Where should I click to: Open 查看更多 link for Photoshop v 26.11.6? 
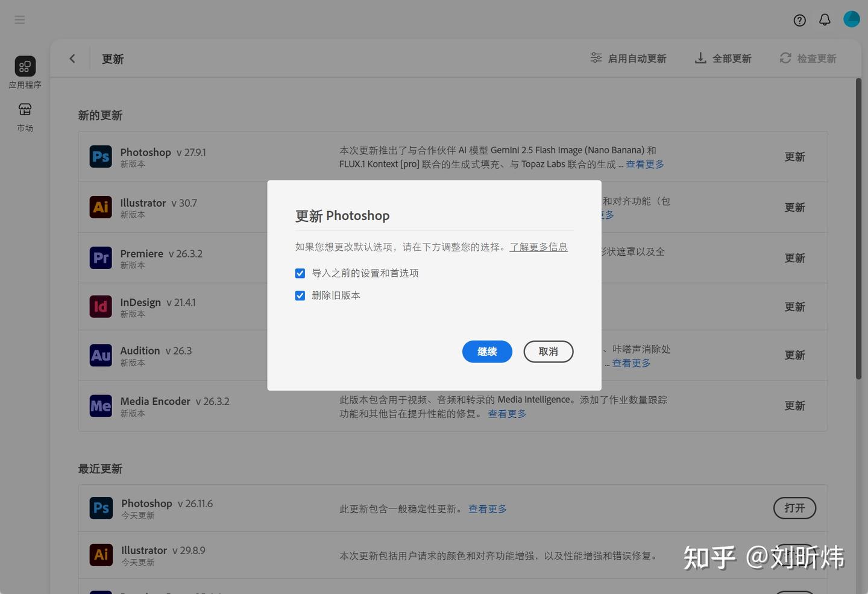tap(488, 510)
